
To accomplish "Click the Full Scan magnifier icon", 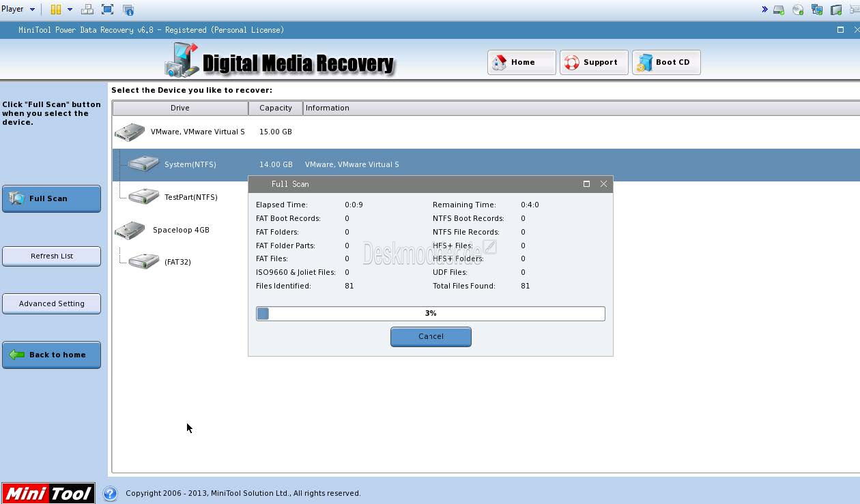I will (16, 198).
